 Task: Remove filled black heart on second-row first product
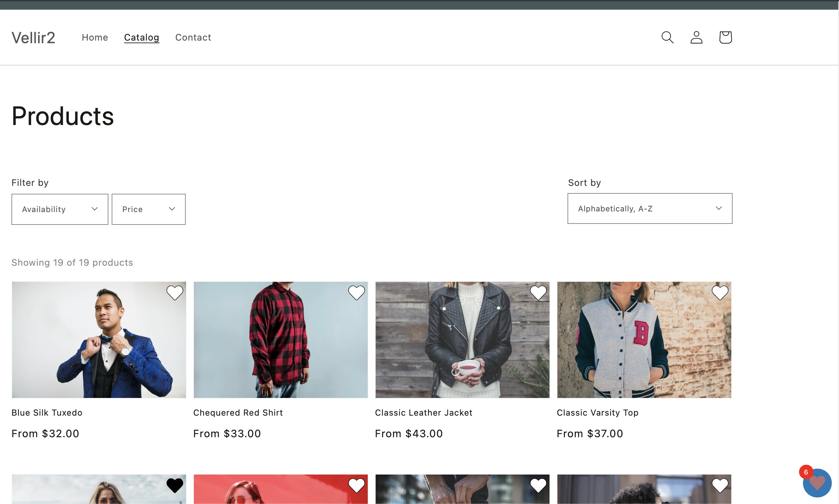pos(175,485)
